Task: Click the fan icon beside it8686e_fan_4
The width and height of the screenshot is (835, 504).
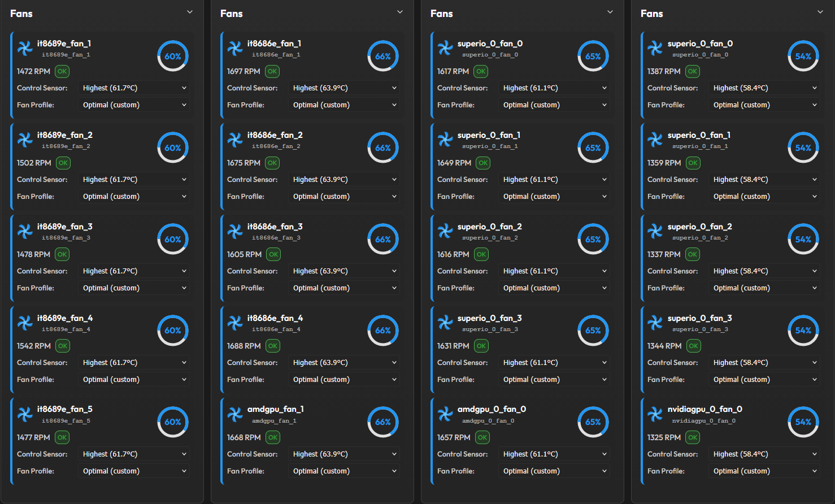Action: (x=235, y=323)
